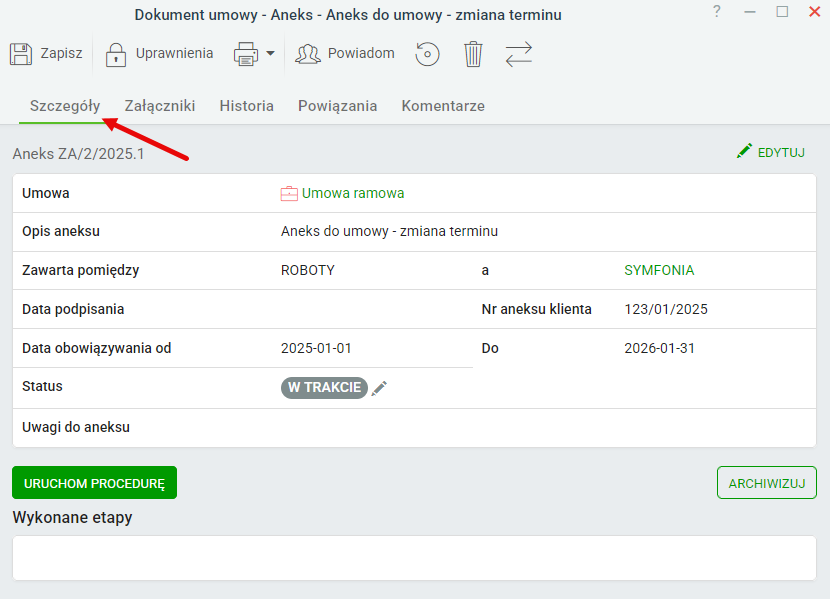
Task: Click the Uwagi do aneksu label
Action: [x=76, y=428]
